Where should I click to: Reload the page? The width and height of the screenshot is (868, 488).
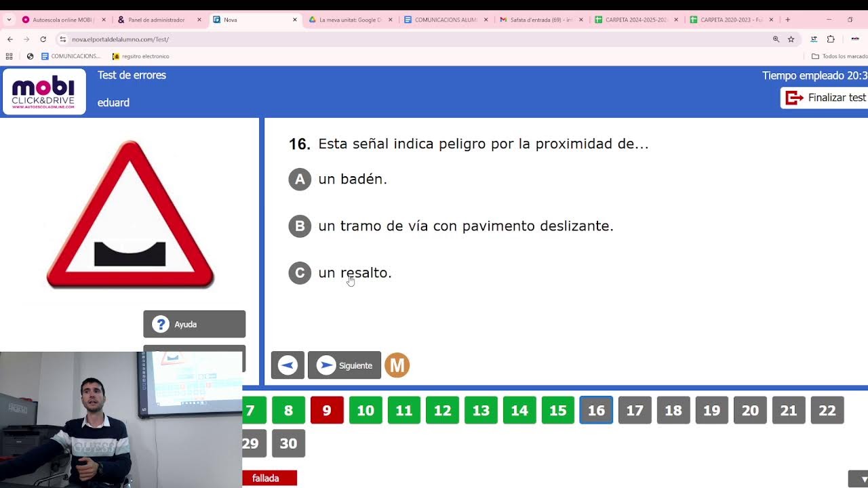43,39
